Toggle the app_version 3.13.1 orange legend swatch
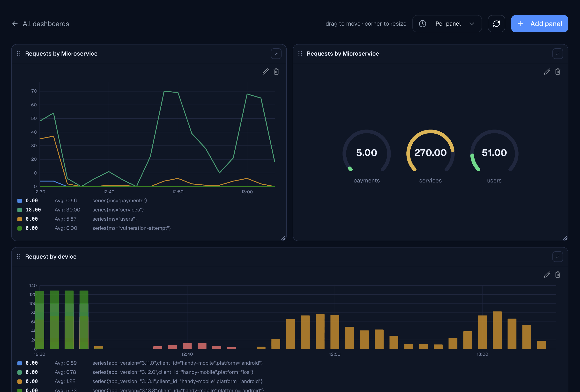The image size is (580, 392). (x=19, y=382)
